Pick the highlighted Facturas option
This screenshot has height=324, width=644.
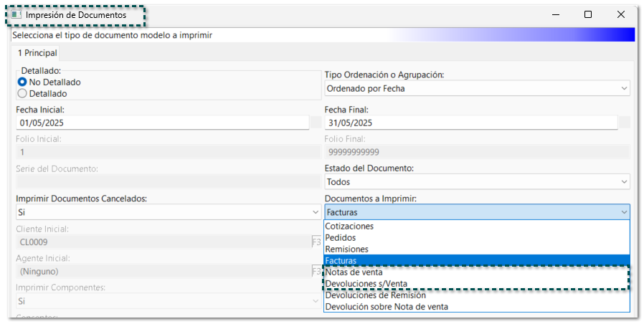341,261
